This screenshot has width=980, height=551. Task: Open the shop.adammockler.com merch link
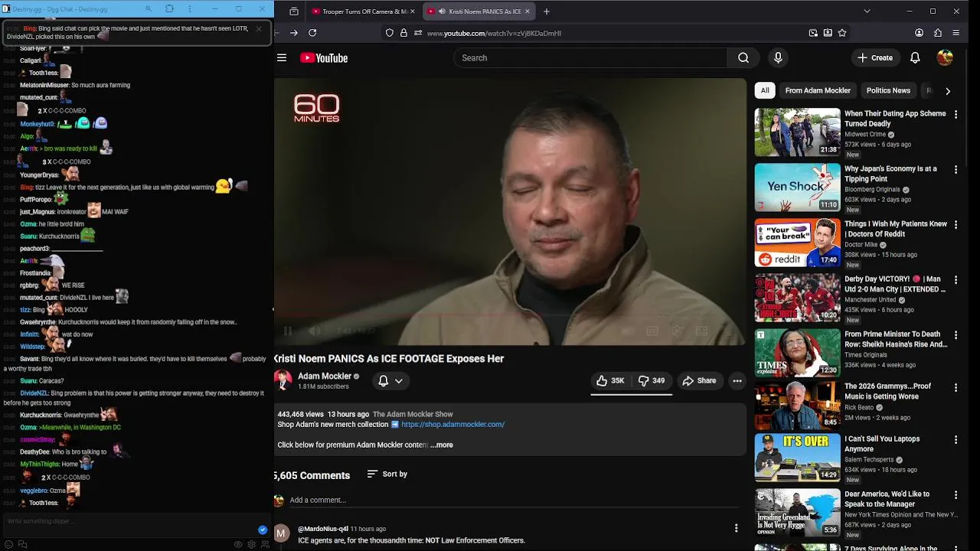click(x=452, y=425)
